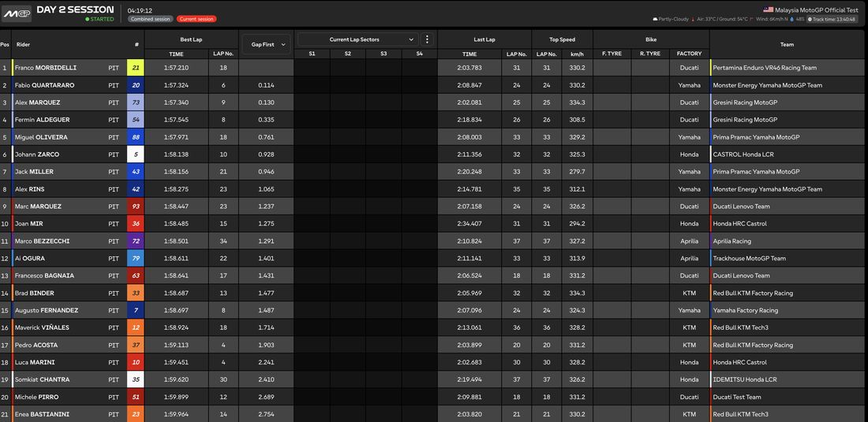Open the three-dot column options menu
Image resolution: width=868 pixels, height=422 pixels.
(427, 39)
